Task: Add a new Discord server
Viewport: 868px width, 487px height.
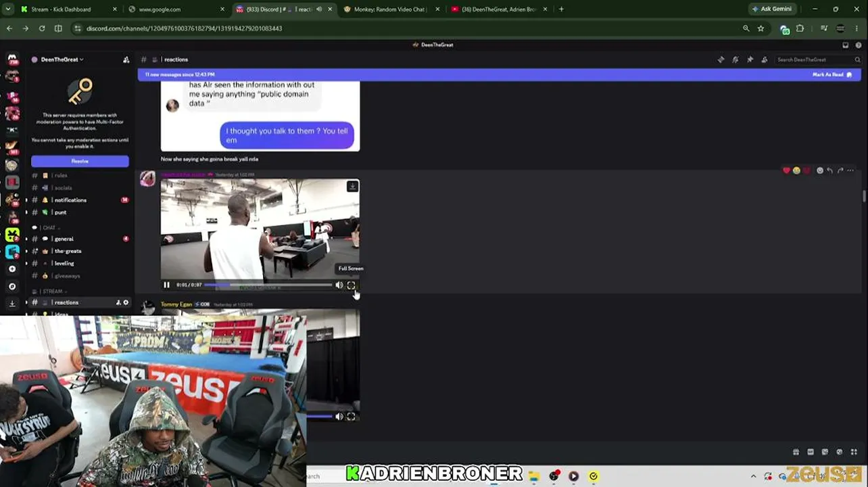Action: tap(12, 269)
